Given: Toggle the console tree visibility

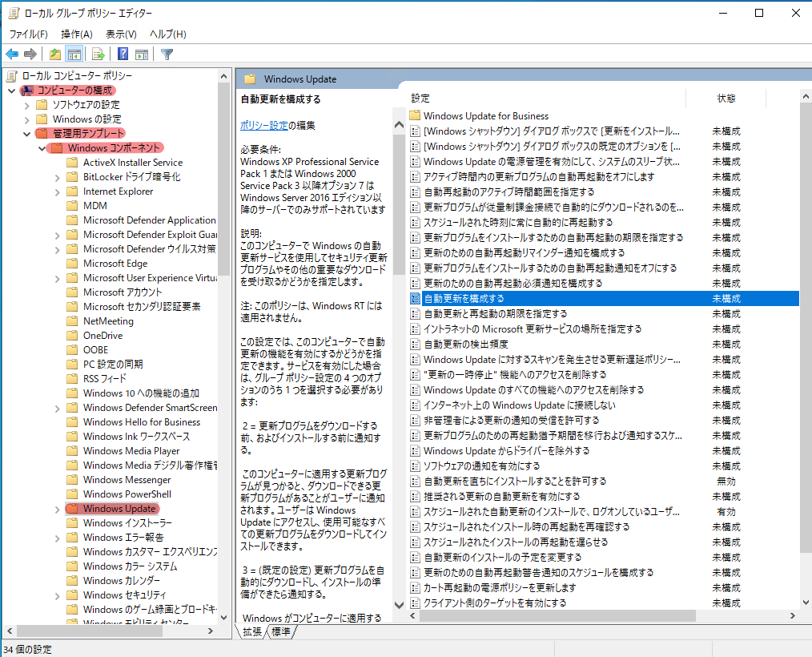Looking at the screenshot, I should (74, 54).
